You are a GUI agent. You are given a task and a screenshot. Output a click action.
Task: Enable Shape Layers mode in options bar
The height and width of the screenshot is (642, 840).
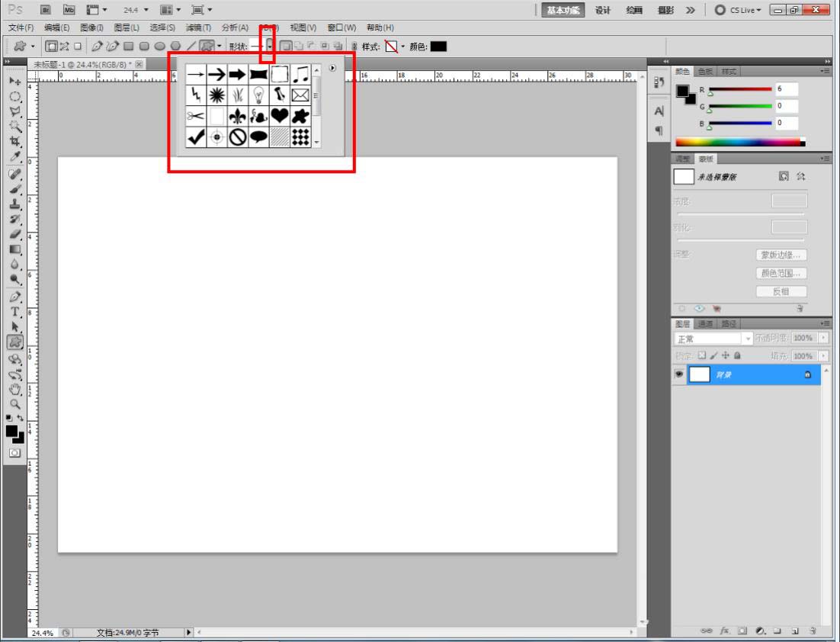click(51, 47)
